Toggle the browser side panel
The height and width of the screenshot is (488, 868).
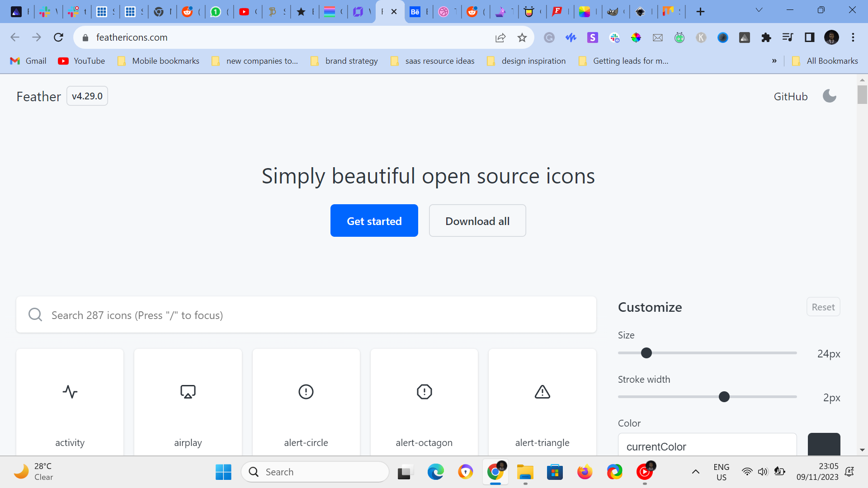(809, 38)
